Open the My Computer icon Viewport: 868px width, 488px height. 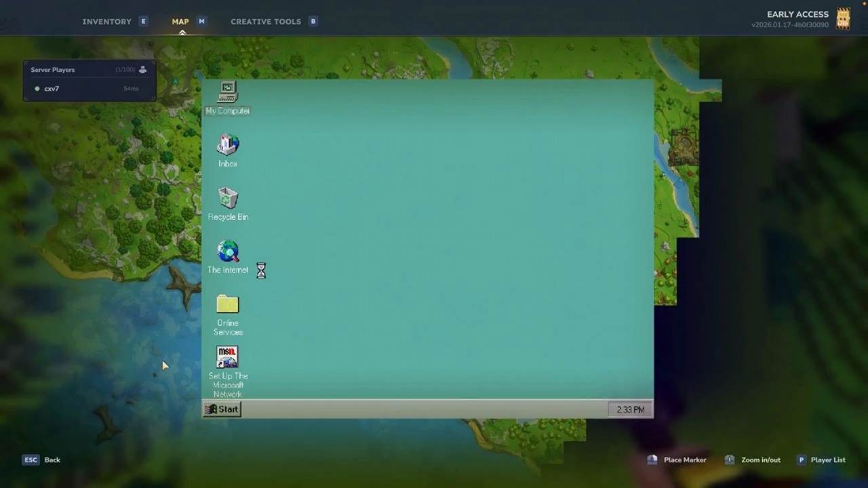pos(227,94)
